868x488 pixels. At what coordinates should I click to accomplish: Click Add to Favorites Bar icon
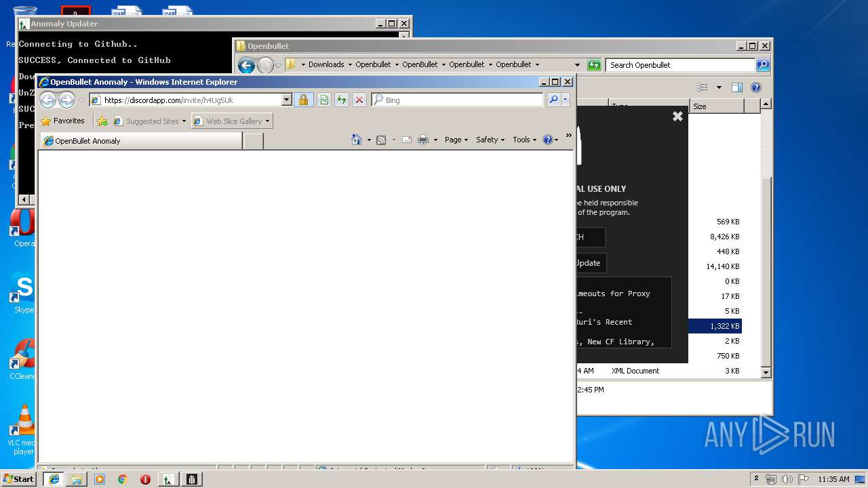tap(102, 121)
